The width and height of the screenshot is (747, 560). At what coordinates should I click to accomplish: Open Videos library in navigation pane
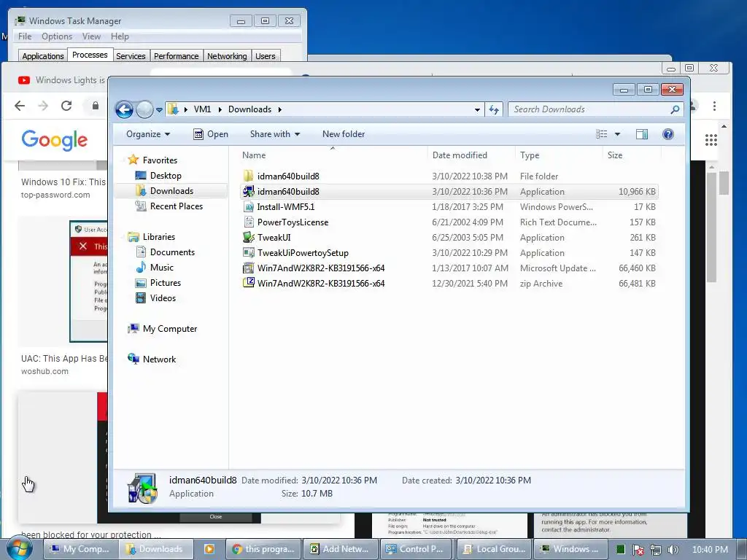(x=156, y=298)
